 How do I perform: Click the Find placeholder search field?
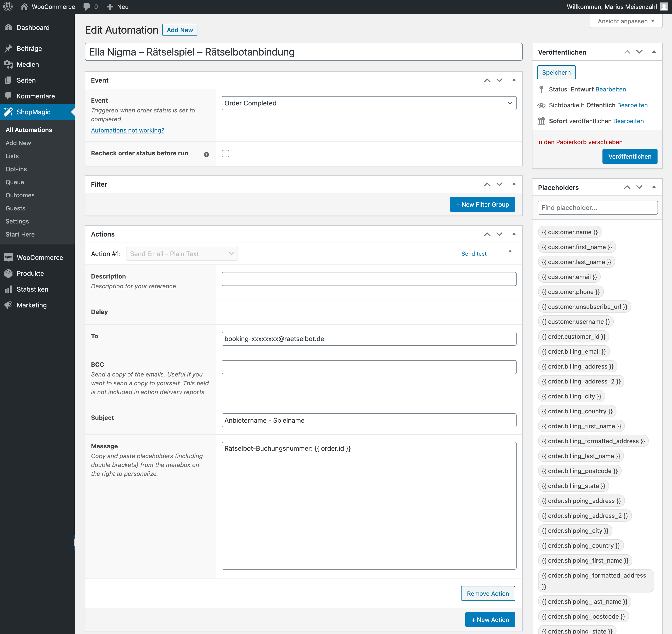[597, 208]
